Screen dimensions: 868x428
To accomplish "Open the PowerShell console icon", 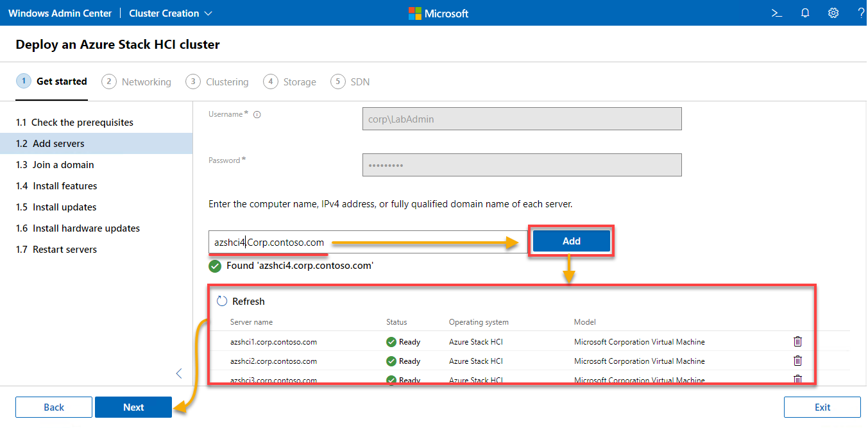I will (x=777, y=13).
